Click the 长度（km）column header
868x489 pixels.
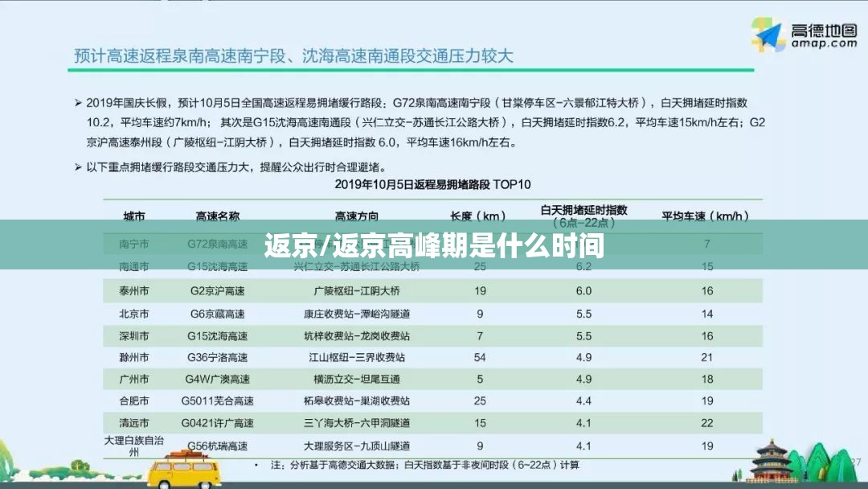click(x=479, y=216)
